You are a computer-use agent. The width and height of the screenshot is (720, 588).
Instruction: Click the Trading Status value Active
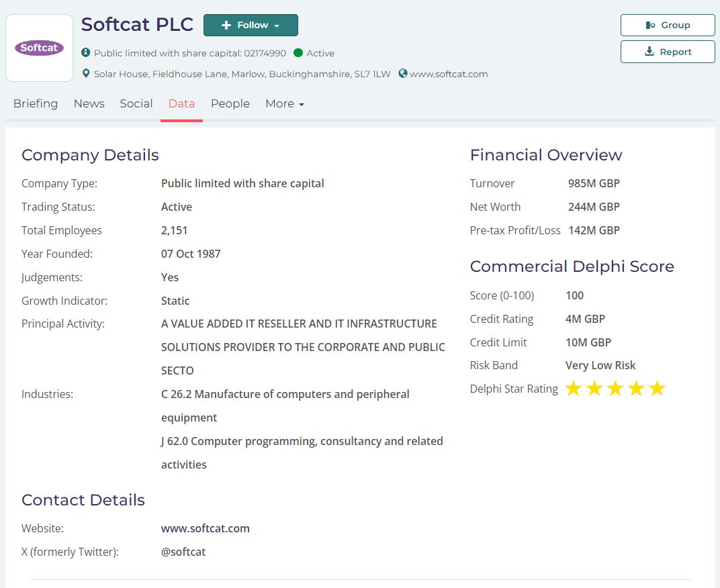click(177, 207)
